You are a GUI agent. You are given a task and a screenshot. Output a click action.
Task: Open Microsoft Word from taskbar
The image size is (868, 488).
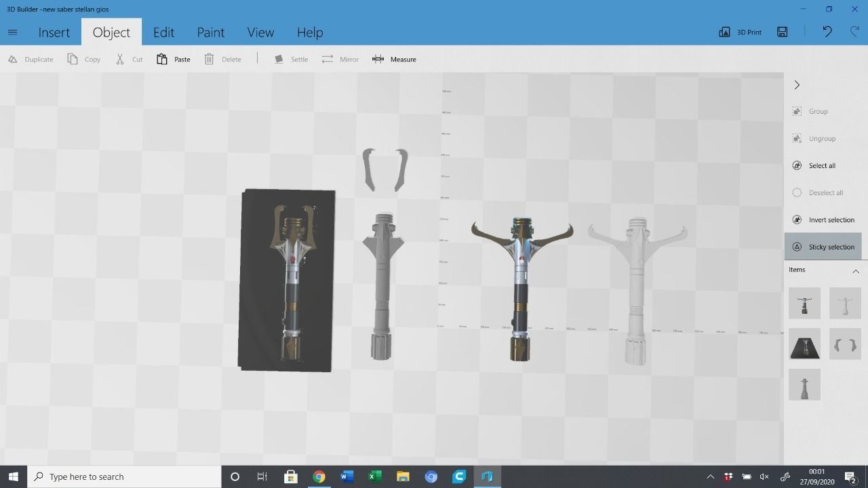(347, 476)
